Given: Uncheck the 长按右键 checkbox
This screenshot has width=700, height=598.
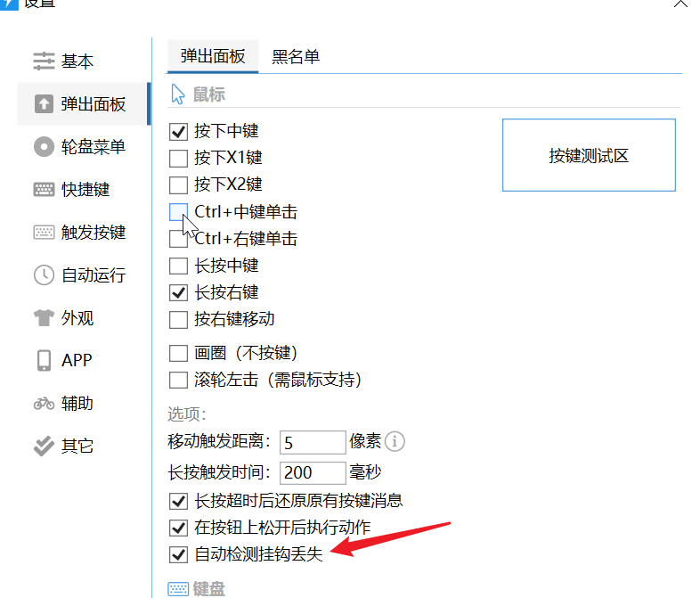Looking at the screenshot, I should click(179, 292).
